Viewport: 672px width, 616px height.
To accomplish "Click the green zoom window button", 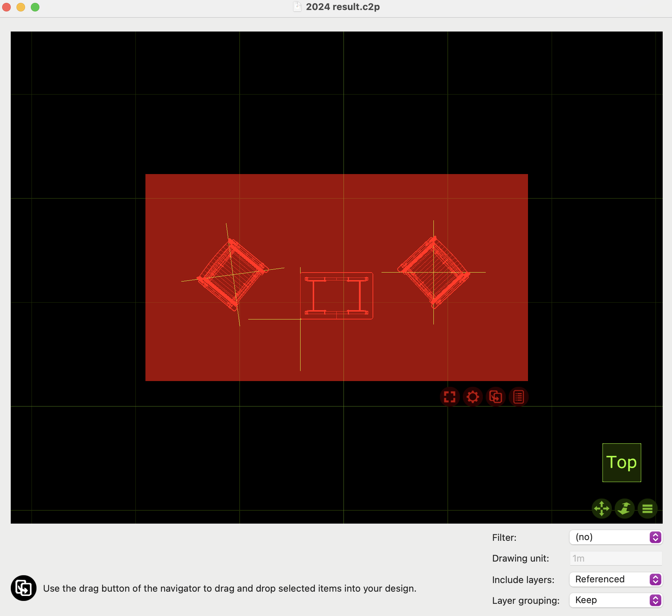I will (x=35, y=7).
